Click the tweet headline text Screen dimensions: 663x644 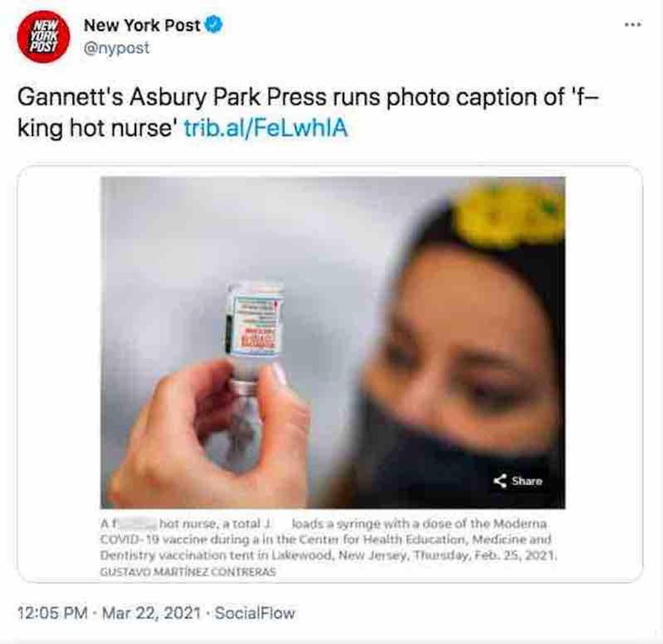[307, 112]
